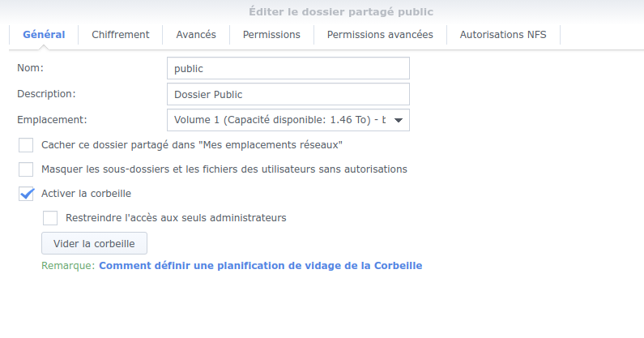Click the "Nom:" field label

[x=30, y=68]
